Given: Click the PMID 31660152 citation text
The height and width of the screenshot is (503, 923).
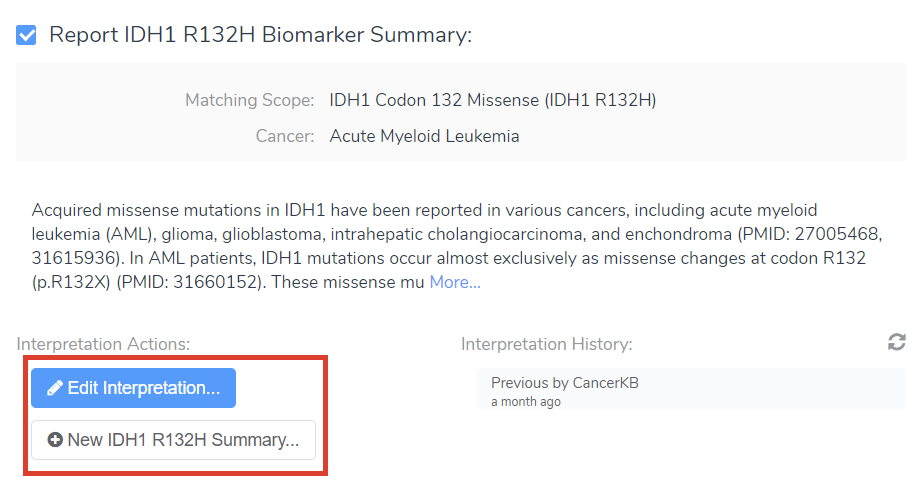Looking at the screenshot, I should point(191,282).
